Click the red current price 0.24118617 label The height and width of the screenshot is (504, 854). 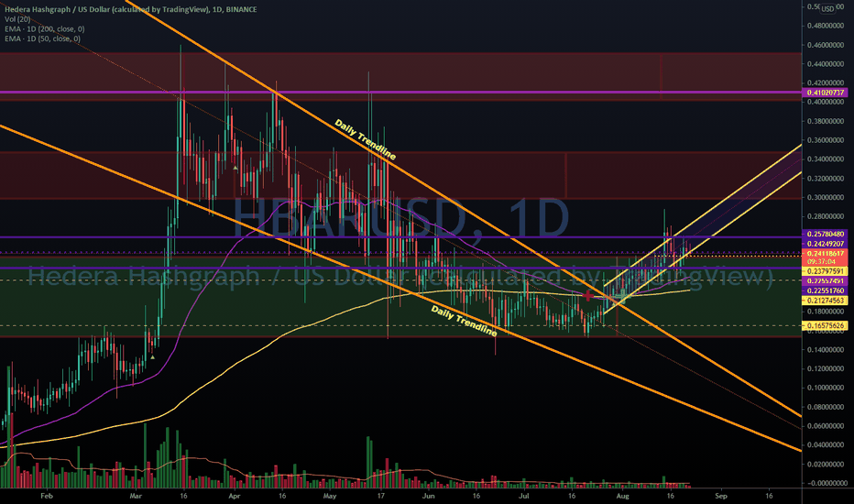coord(825,253)
